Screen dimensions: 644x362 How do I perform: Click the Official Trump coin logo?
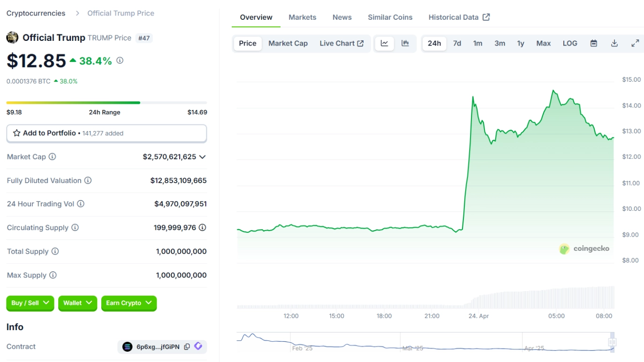tap(12, 38)
